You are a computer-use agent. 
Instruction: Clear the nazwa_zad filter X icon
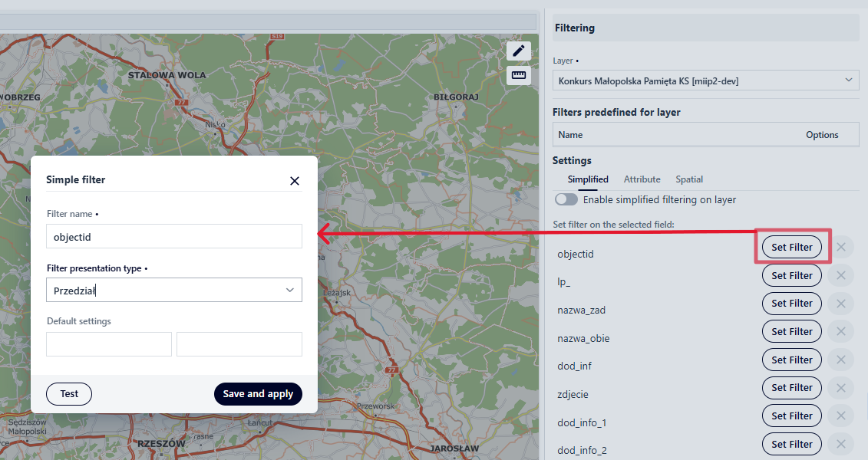(x=840, y=304)
